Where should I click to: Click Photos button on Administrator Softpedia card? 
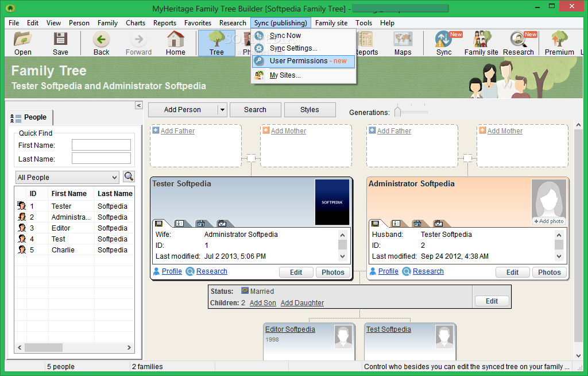550,273
